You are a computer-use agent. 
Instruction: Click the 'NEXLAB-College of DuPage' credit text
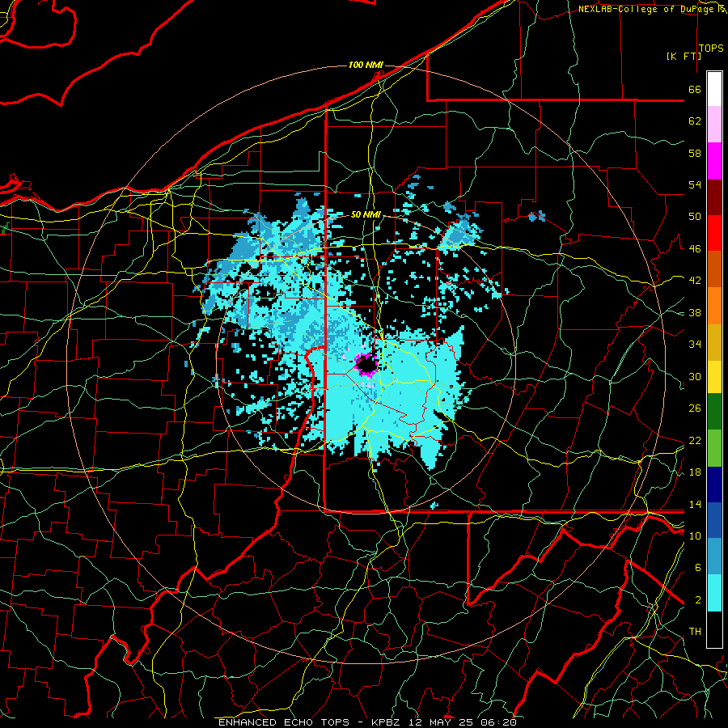coord(645,9)
